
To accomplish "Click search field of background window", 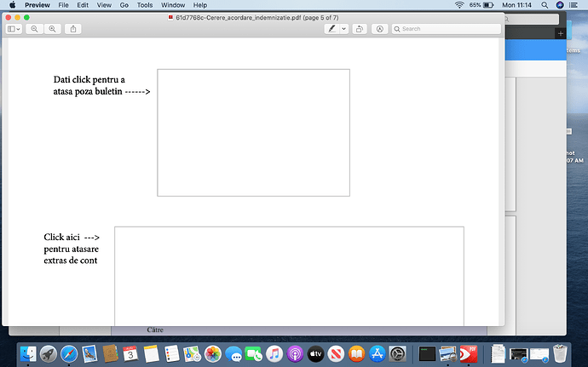I will [531, 19].
